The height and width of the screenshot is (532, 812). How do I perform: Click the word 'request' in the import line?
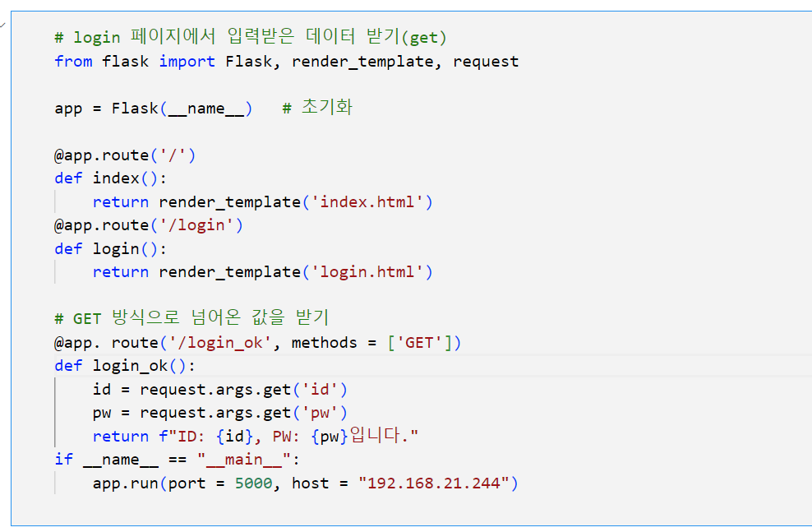point(486,62)
